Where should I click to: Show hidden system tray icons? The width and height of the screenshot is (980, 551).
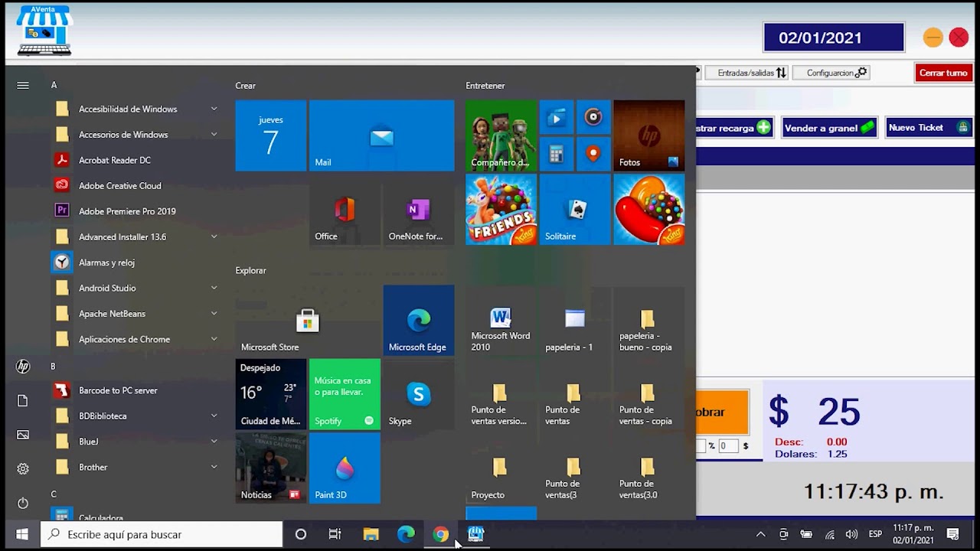[760, 534]
